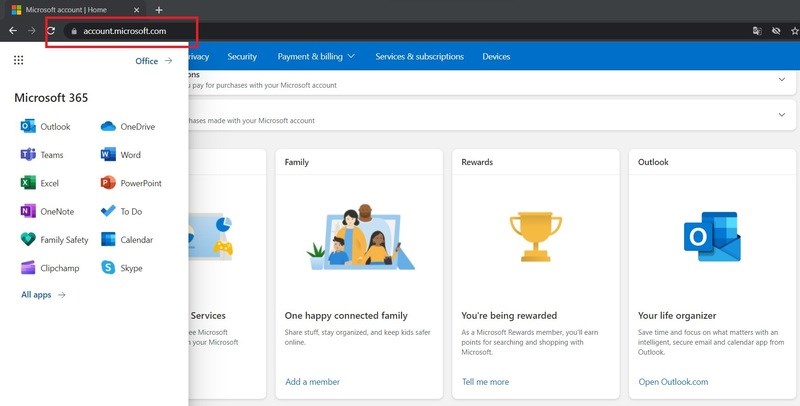Screen dimensions: 800x406
Task: Bookmark this page with the star
Action: coord(794,31)
